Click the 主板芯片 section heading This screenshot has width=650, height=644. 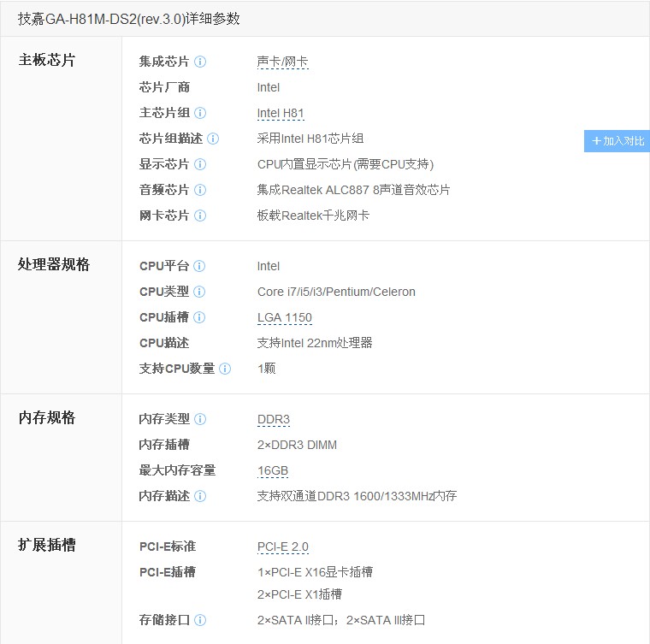point(47,60)
